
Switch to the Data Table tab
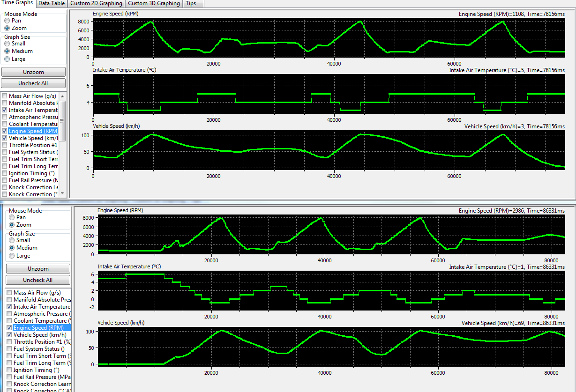52,3
